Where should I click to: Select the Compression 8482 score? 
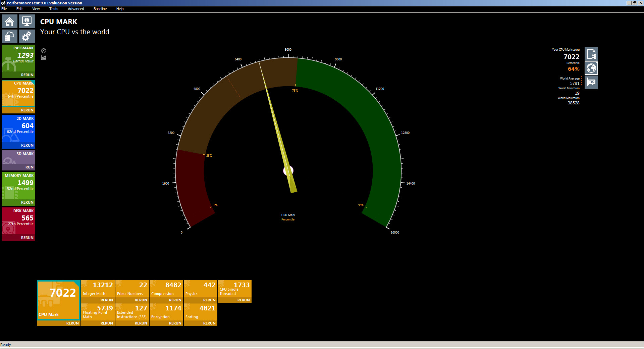[x=173, y=285]
